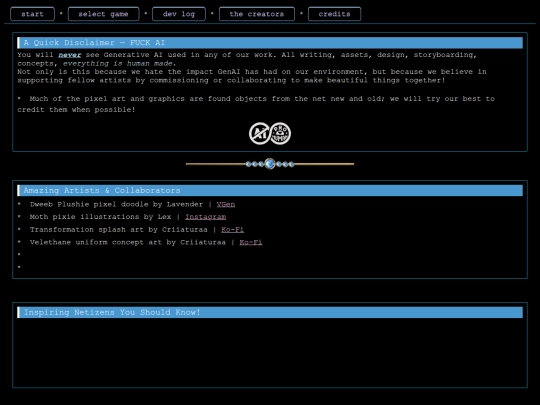Click 'Moth pixie illustrations by Lex' text
Image resolution: width=540 pixels, height=405 pixels.
[x=100, y=217]
